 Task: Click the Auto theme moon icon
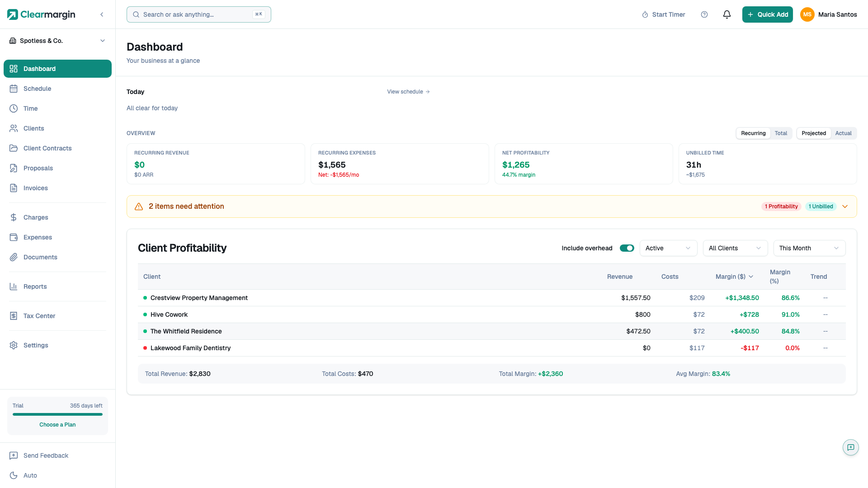14,475
